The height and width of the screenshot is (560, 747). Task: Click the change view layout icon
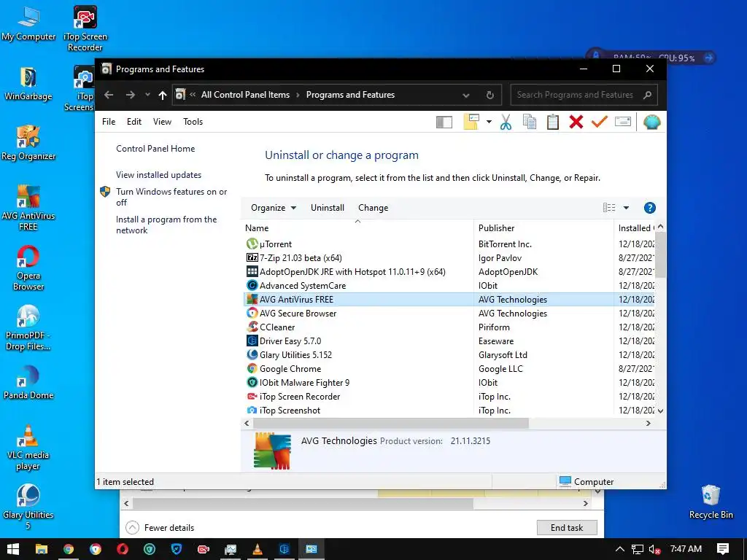[x=609, y=208]
